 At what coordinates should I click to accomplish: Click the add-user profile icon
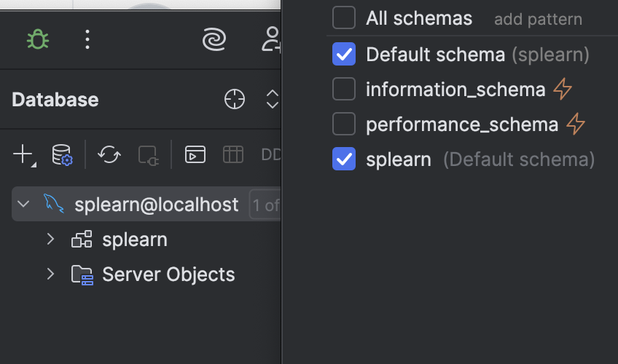pyautogui.click(x=271, y=39)
